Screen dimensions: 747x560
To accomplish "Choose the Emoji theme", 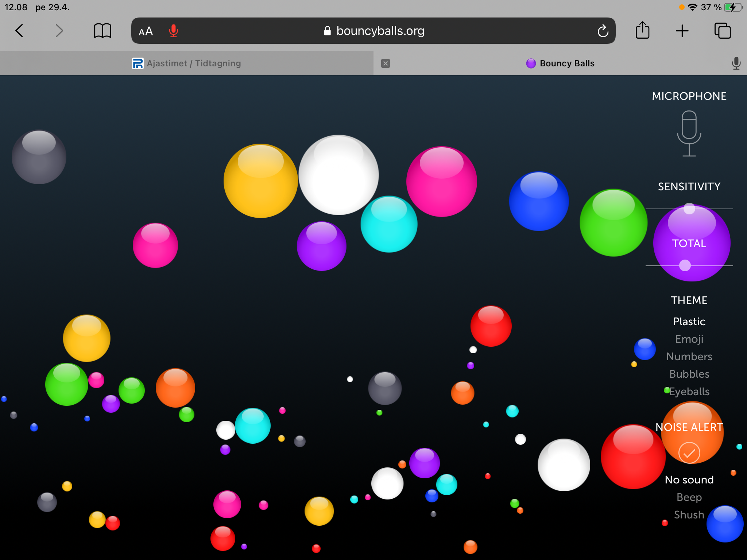I will [x=689, y=339].
